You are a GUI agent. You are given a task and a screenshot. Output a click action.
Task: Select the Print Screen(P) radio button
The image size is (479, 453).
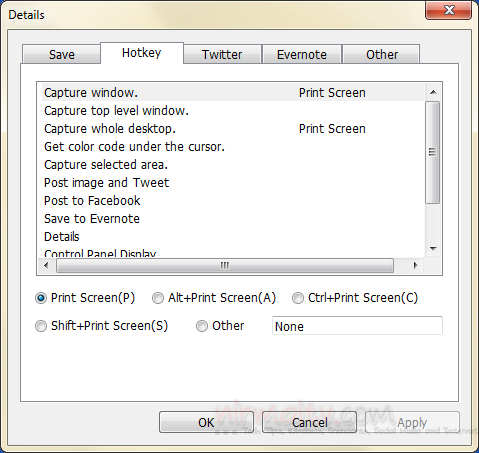[x=41, y=298]
